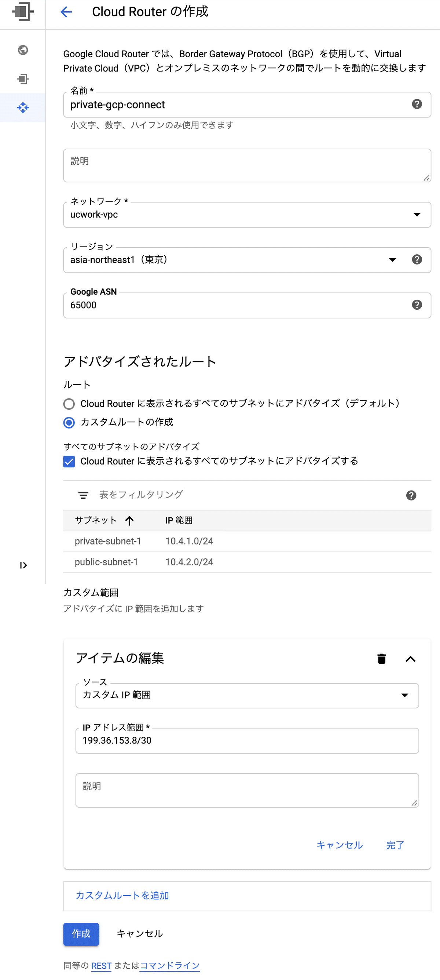Select the カスタムルートの作成 radio button

tap(69, 422)
